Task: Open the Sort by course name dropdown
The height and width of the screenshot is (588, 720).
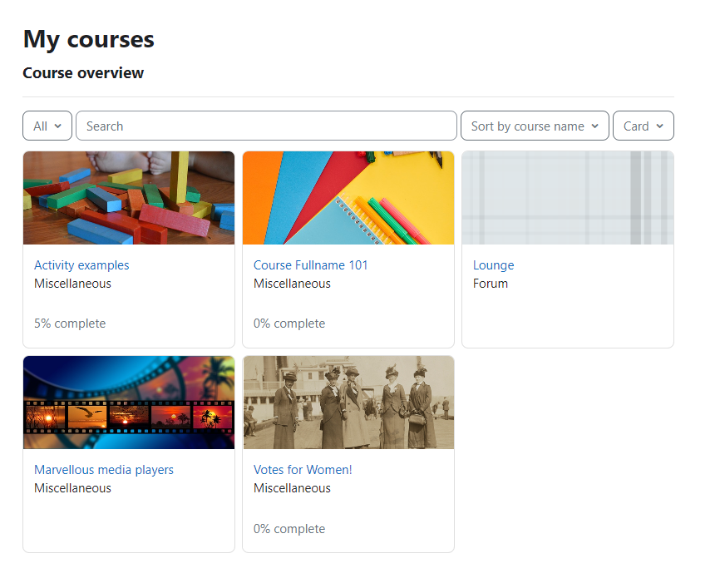Action: tap(535, 126)
